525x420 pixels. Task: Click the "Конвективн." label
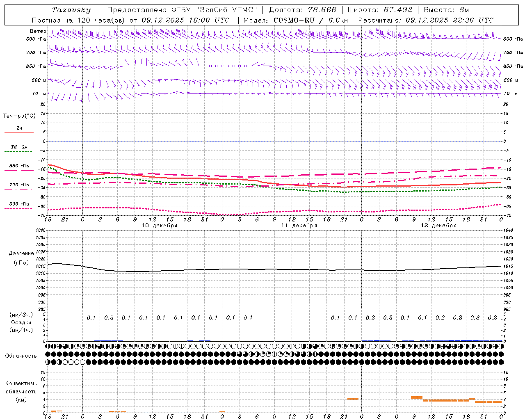pos(21,383)
